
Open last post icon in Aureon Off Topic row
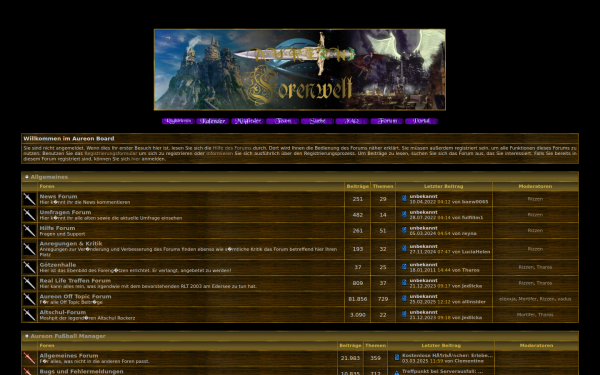click(x=404, y=298)
